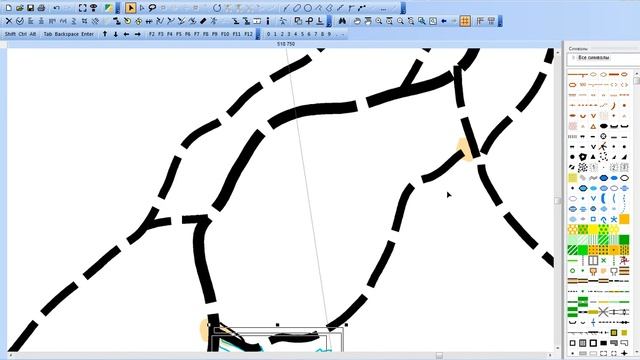The image size is (640, 360).
Task: Select the circle drawing mode
Action: pos(308,8)
